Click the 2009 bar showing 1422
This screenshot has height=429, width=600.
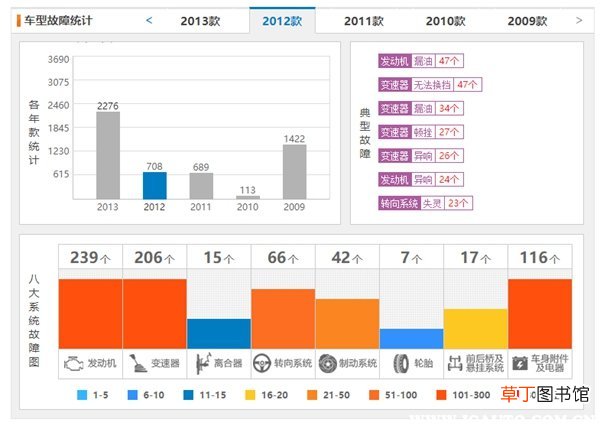click(x=295, y=172)
